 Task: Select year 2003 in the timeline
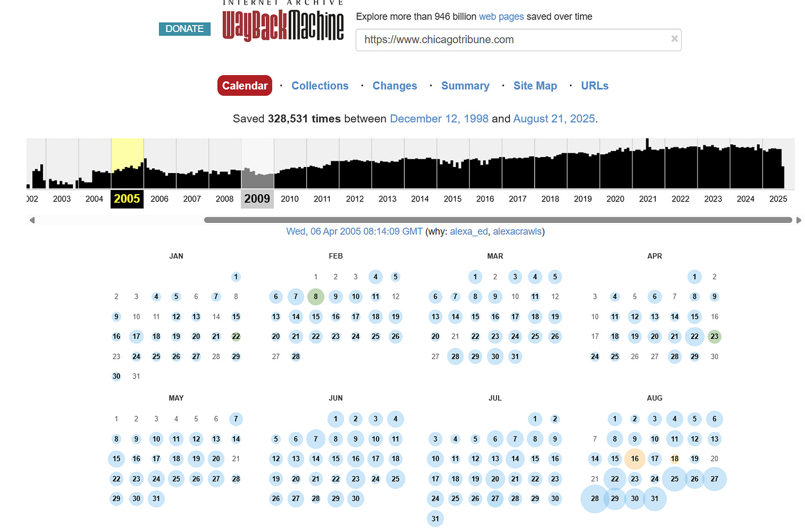[x=62, y=199]
